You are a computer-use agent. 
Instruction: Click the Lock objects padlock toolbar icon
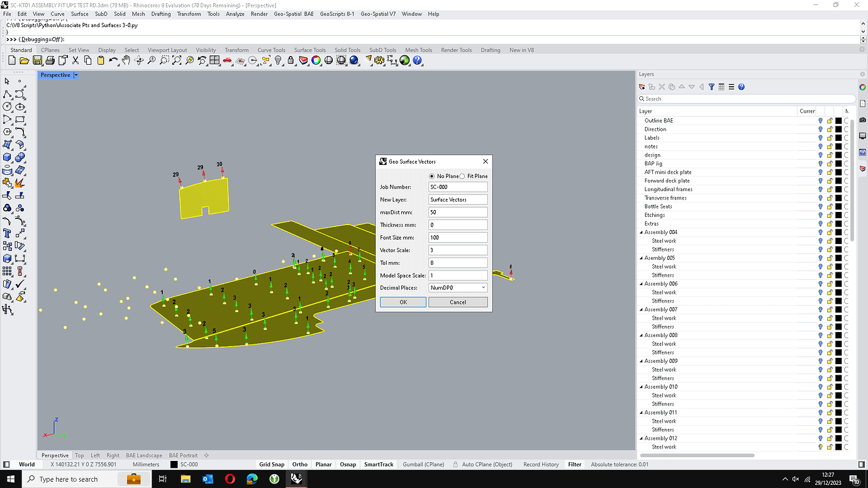tap(291, 60)
